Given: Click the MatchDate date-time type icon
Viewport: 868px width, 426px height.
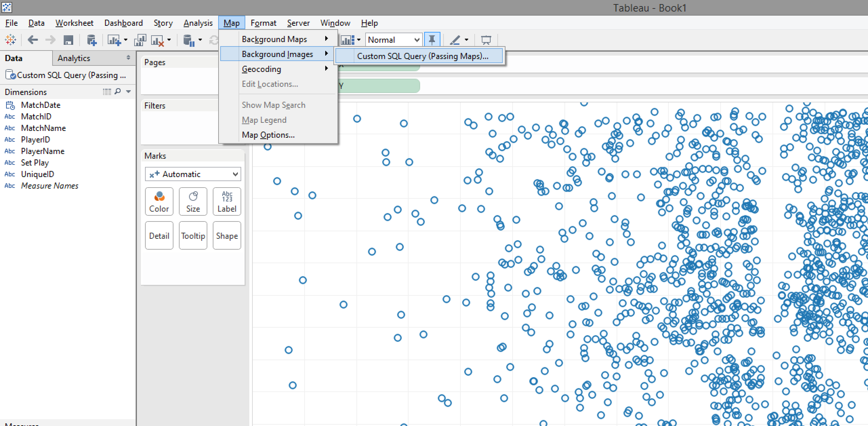Looking at the screenshot, I should pyautogui.click(x=10, y=105).
